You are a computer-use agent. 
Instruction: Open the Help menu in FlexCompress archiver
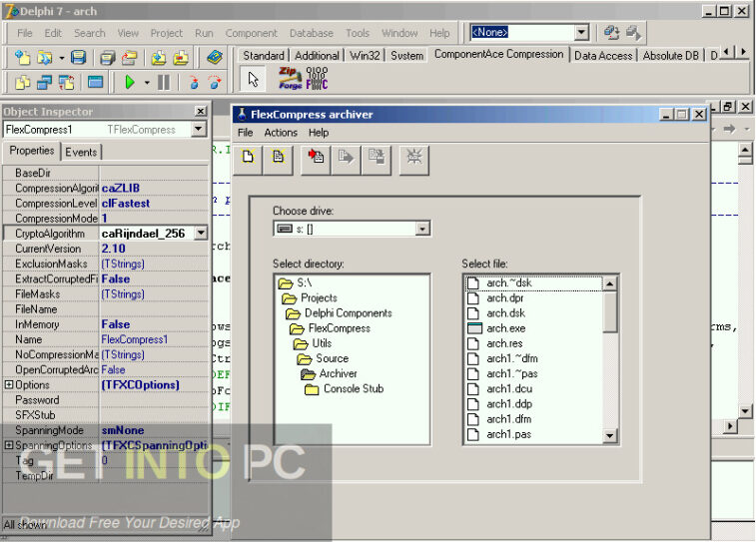(319, 133)
